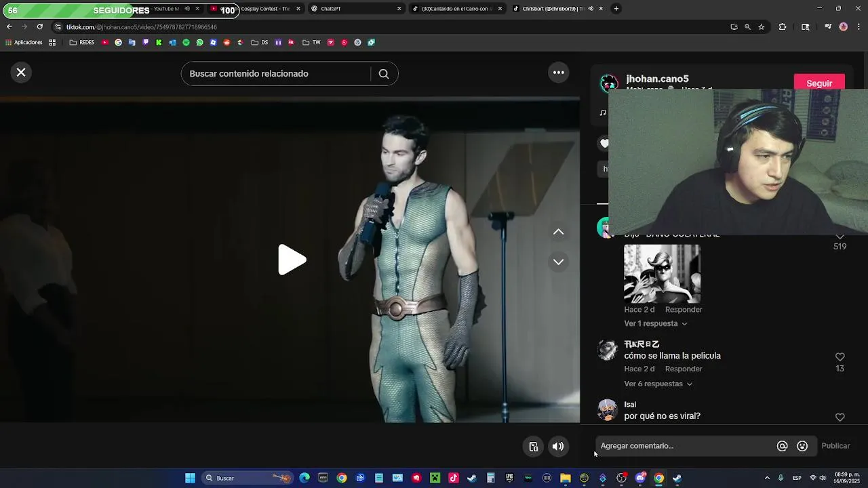The image size is (868, 488).
Task: Follow jhohan.cano5 with the Seguir button
Action: [819, 83]
